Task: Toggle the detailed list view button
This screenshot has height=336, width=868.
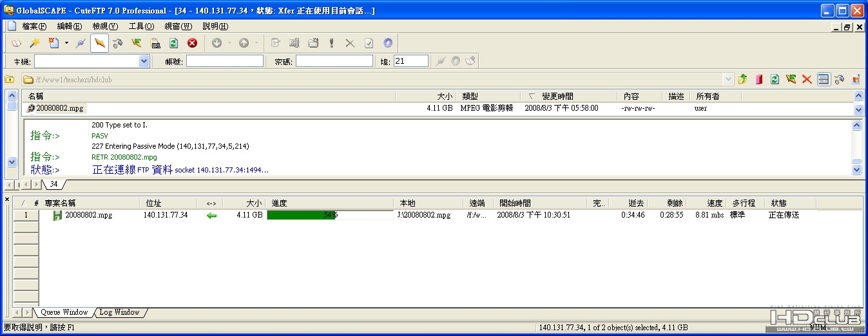Action: click(823, 79)
